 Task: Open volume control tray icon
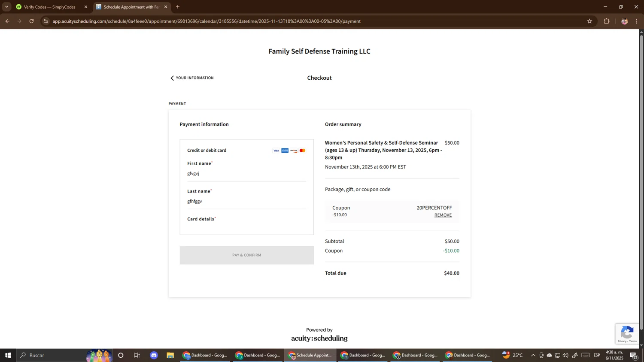[x=565, y=355]
